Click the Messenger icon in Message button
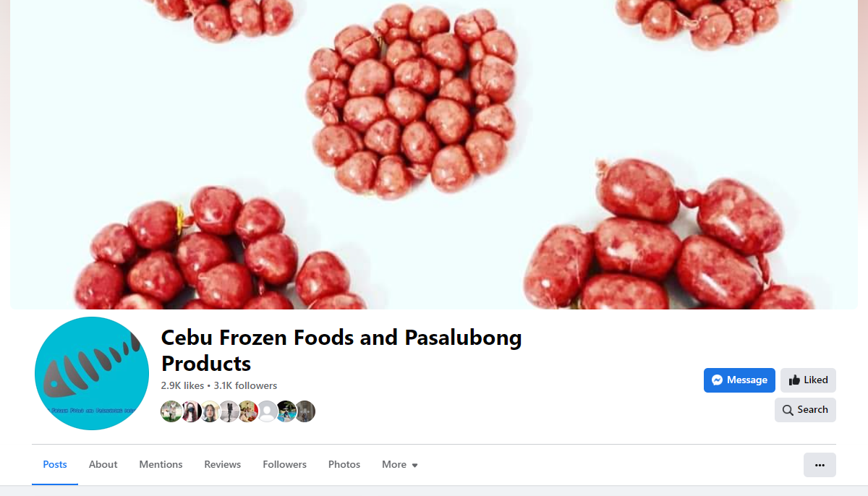868x496 pixels. (717, 380)
